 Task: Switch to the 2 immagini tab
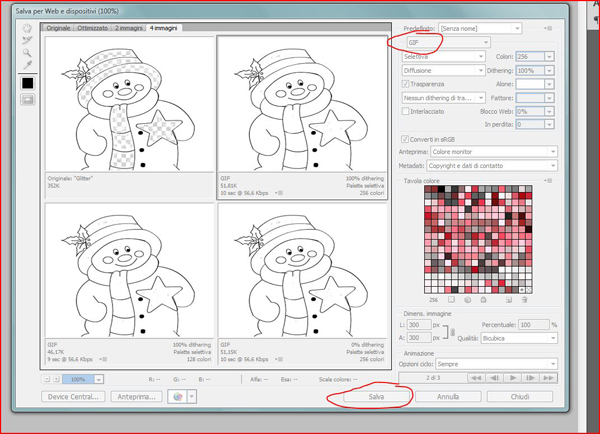[129, 28]
